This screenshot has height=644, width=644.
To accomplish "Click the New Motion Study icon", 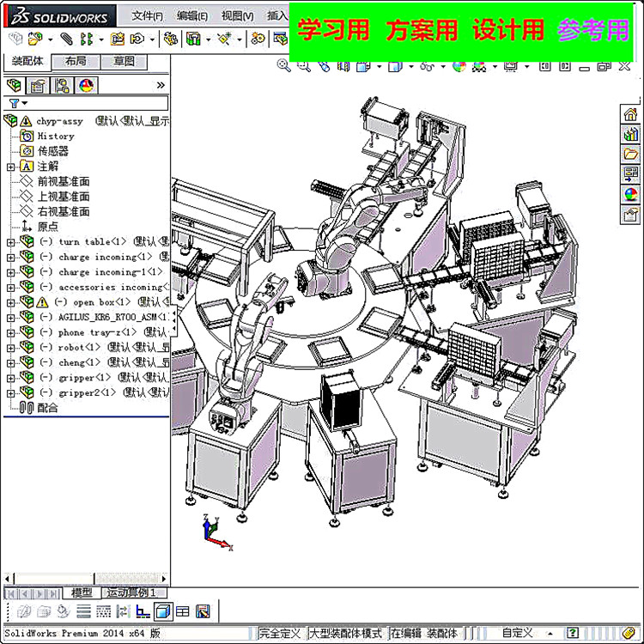I will pos(258,39).
